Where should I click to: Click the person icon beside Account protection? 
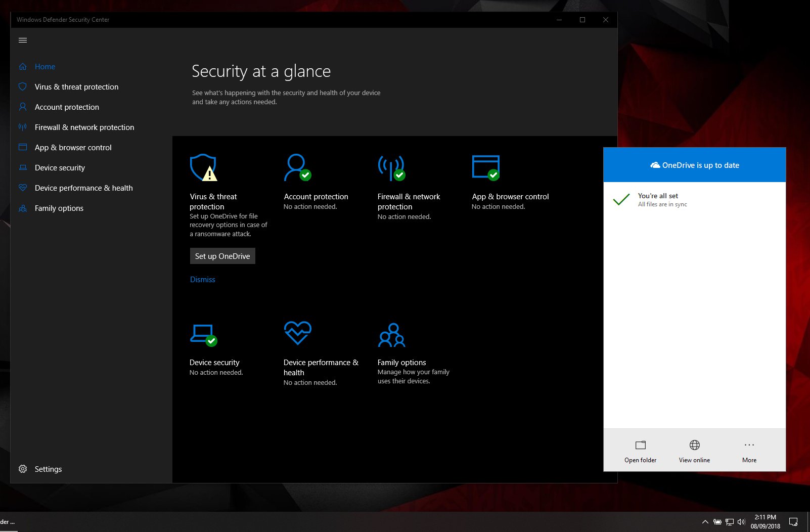(x=23, y=107)
